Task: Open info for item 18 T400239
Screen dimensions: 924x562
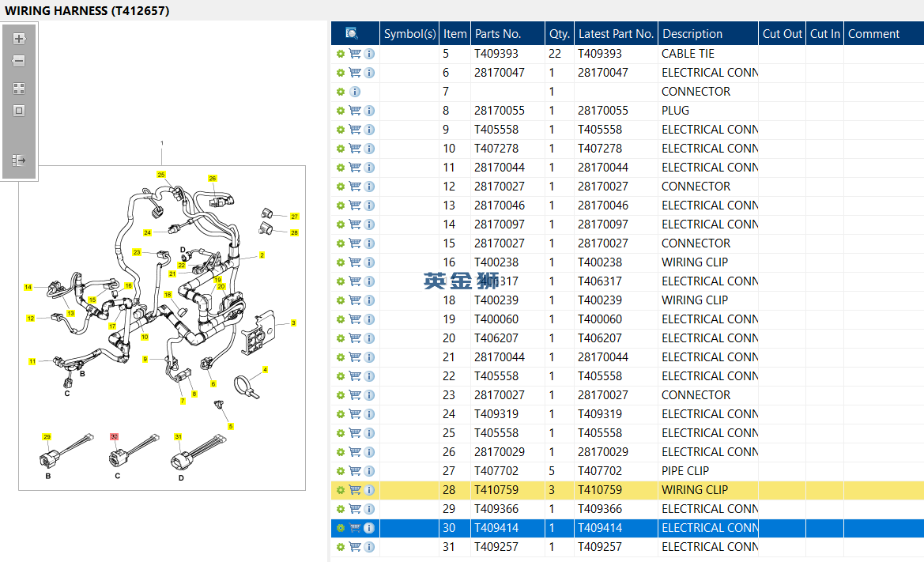Action: coord(369,300)
